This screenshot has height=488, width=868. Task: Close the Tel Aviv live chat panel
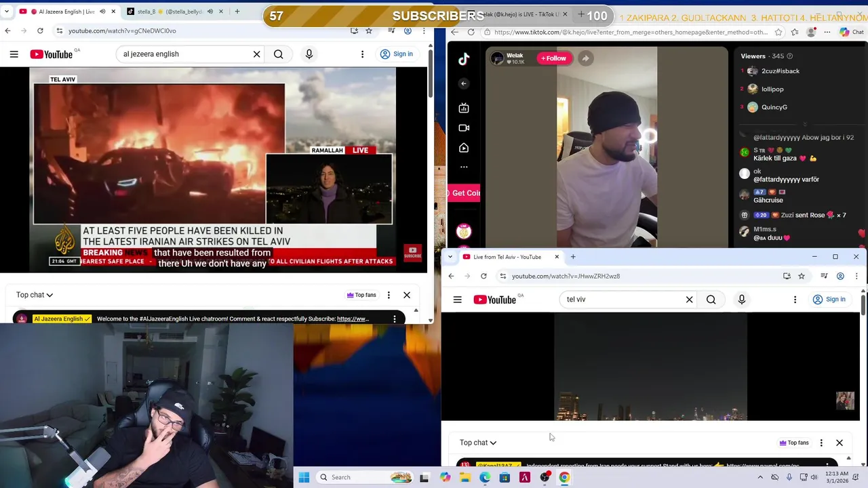(840, 443)
